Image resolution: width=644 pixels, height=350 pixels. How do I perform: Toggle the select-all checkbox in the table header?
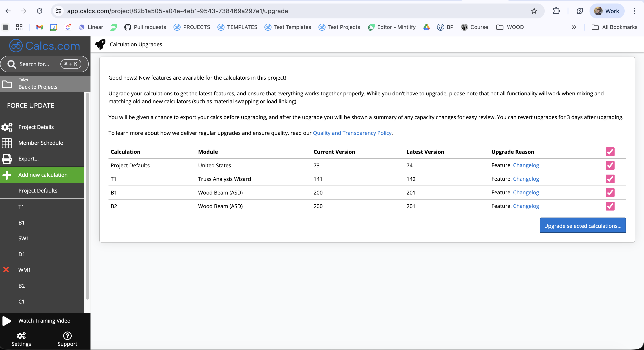click(x=610, y=152)
